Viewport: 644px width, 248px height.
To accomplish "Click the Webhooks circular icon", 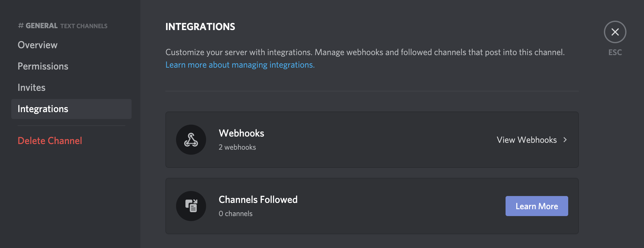I will point(191,140).
